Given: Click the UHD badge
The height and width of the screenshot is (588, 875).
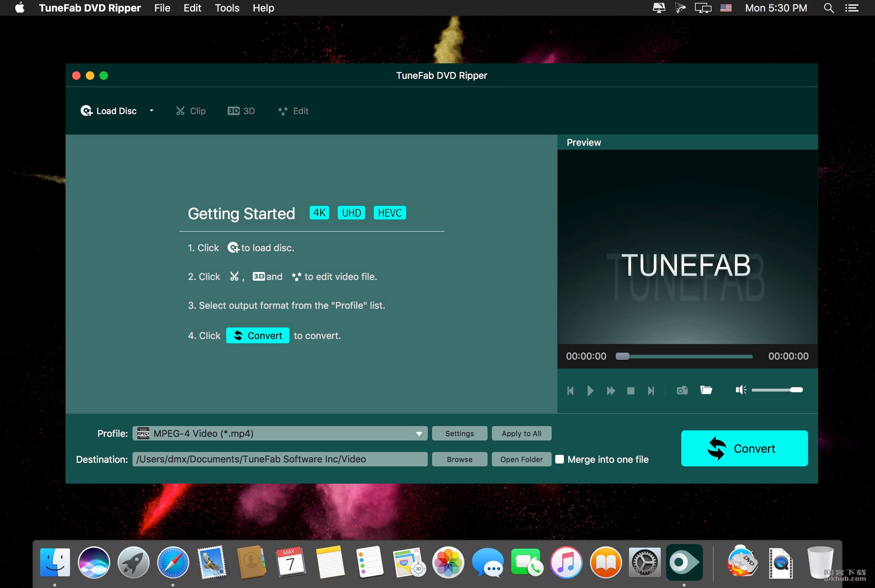Looking at the screenshot, I should point(351,213).
